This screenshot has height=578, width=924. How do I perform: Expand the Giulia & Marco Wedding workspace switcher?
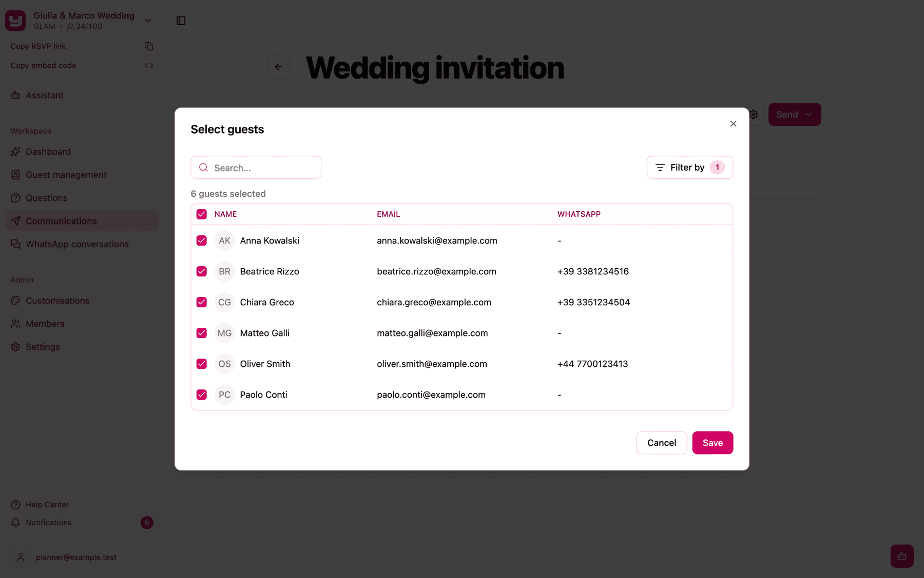point(148,21)
